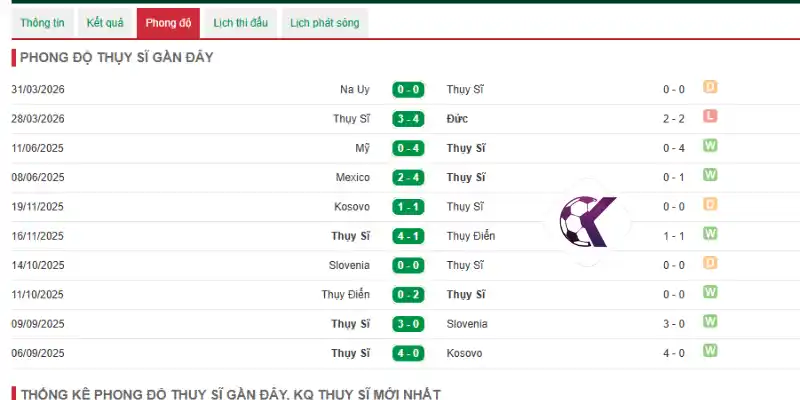Image resolution: width=800 pixels, height=400 pixels.
Task: Open the Slovenia team link on 14/10/2025
Action: click(x=349, y=265)
